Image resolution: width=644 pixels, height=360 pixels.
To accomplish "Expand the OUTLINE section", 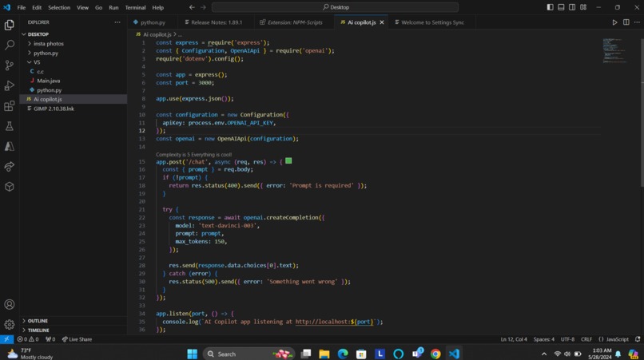I will (74, 321).
